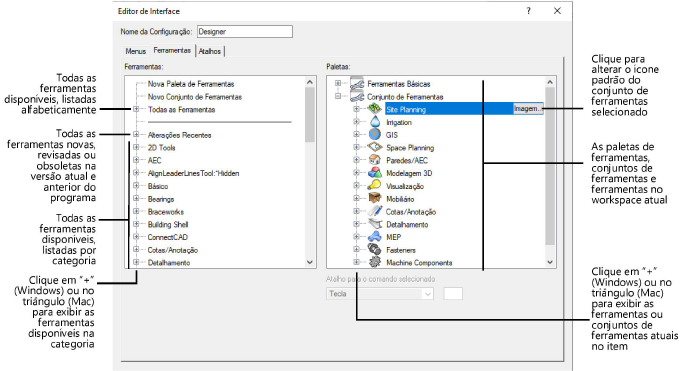The image size is (686, 371).
Task: Expand the ConnectCAD category
Action: click(x=136, y=237)
